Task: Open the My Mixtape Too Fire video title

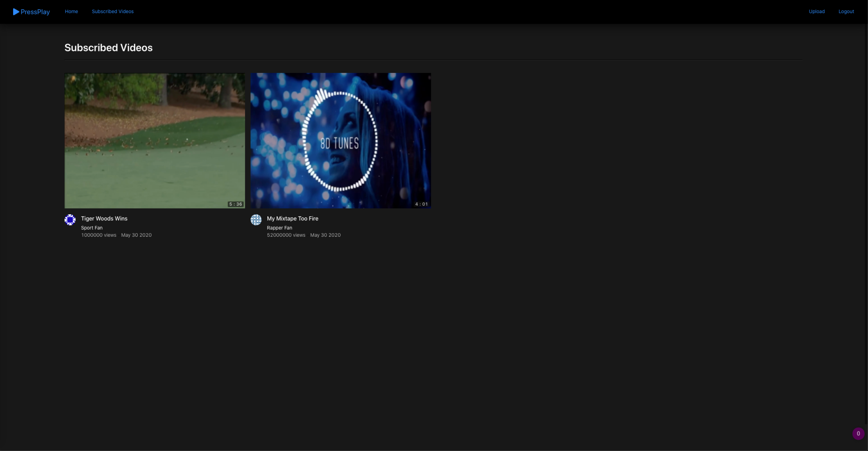Action: (292, 218)
